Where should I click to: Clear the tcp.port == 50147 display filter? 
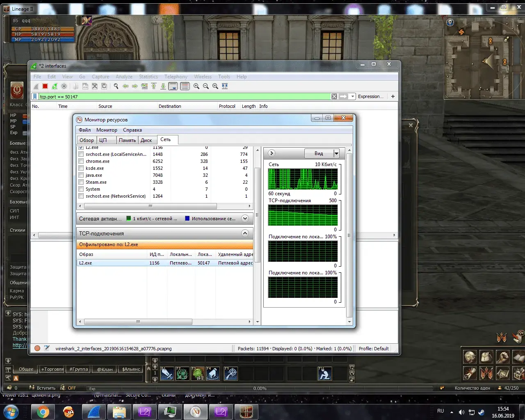[334, 96]
